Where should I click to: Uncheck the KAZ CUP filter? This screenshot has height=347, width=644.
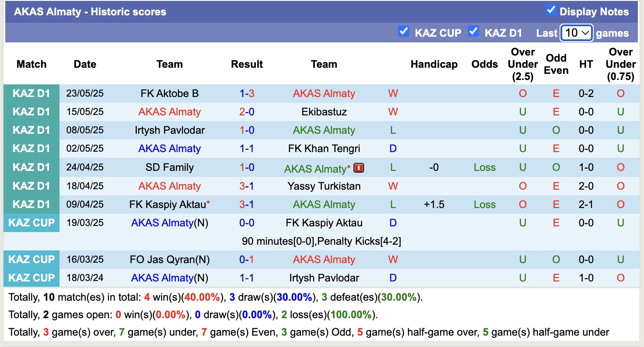click(x=403, y=31)
